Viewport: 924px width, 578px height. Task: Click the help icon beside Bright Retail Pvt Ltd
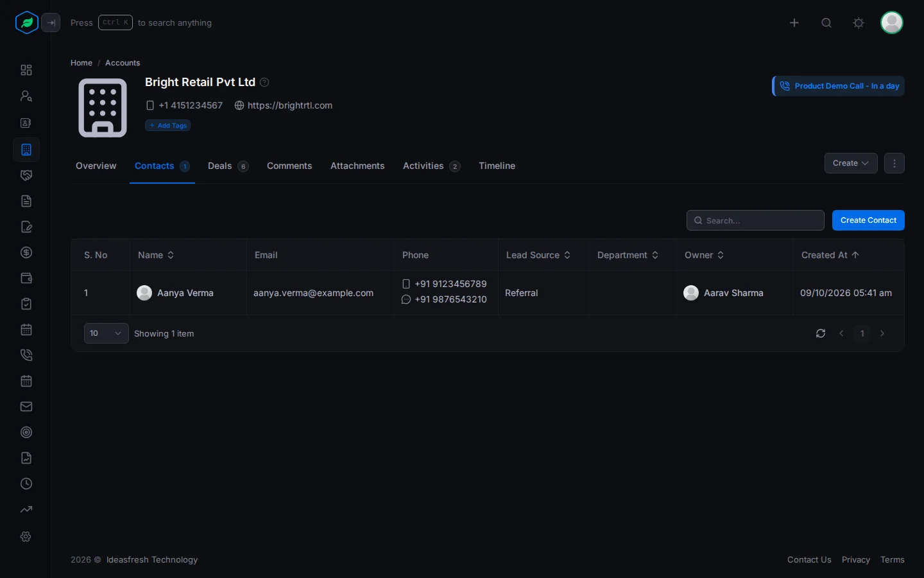(264, 82)
